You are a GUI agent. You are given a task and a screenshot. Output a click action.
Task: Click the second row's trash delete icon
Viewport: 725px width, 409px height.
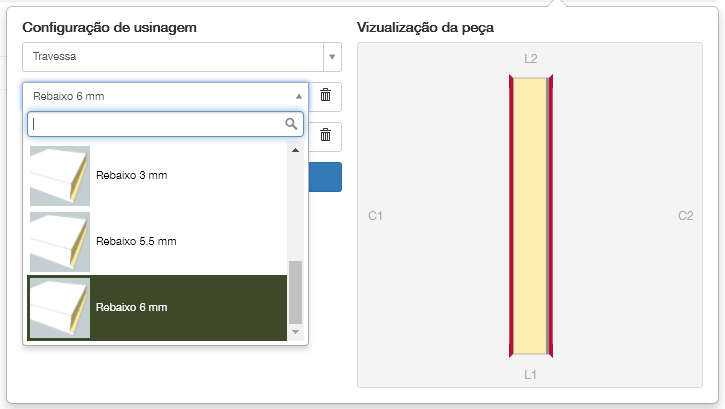(x=326, y=135)
